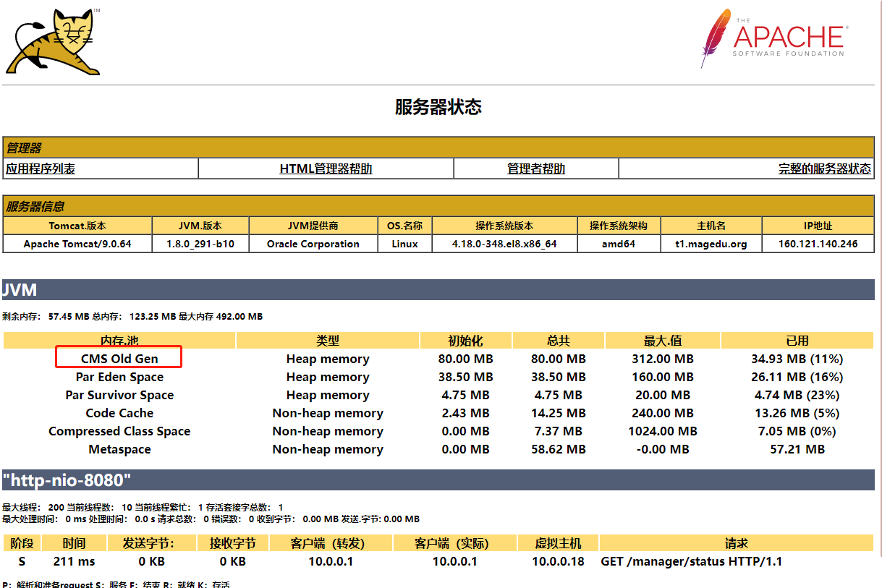Select the Par Survivor Space row name
Screen dimensions: 882x588
tap(119, 395)
